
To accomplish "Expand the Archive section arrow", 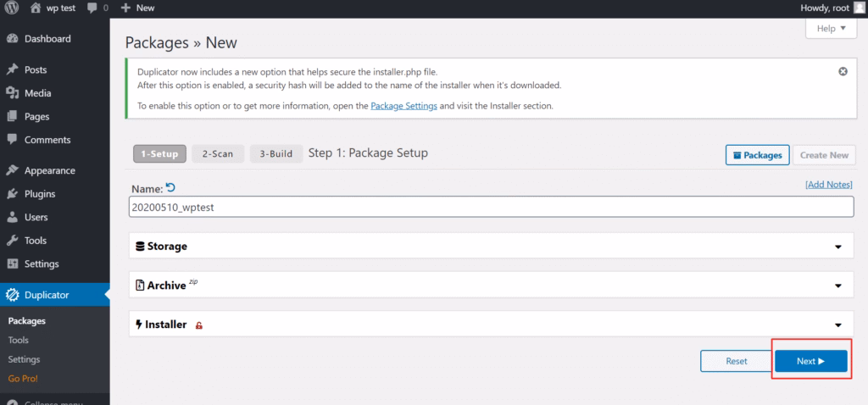I will 838,286.
